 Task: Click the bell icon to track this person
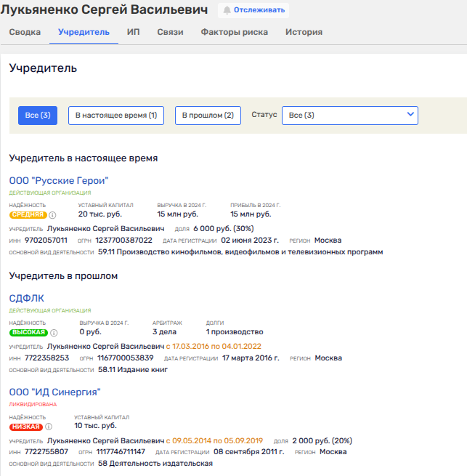(x=227, y=11)
